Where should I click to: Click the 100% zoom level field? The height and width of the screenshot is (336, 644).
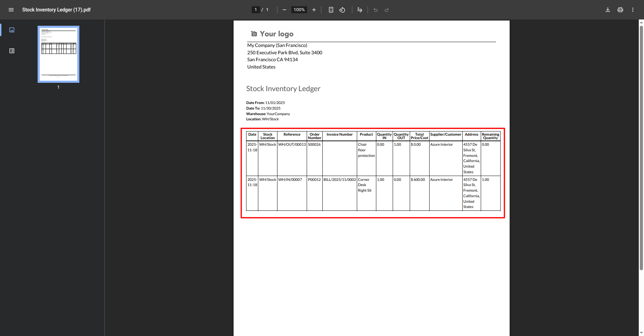pos(299,10)
